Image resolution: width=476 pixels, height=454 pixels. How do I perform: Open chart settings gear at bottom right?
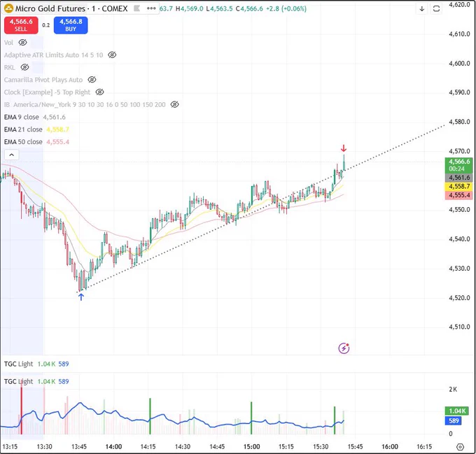[460, 447]
